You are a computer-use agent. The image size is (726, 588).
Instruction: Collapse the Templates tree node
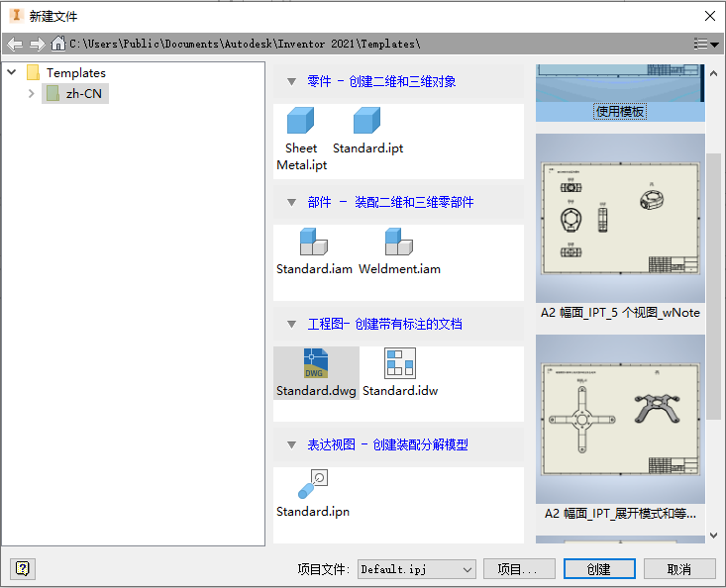pyautogui.click(x=12, y=72)
